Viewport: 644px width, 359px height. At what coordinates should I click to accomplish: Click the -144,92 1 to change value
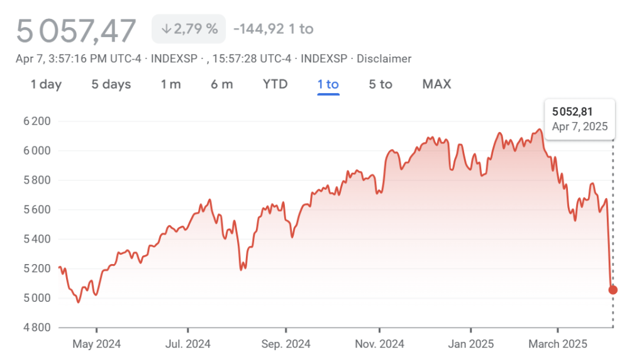point(273,29)
